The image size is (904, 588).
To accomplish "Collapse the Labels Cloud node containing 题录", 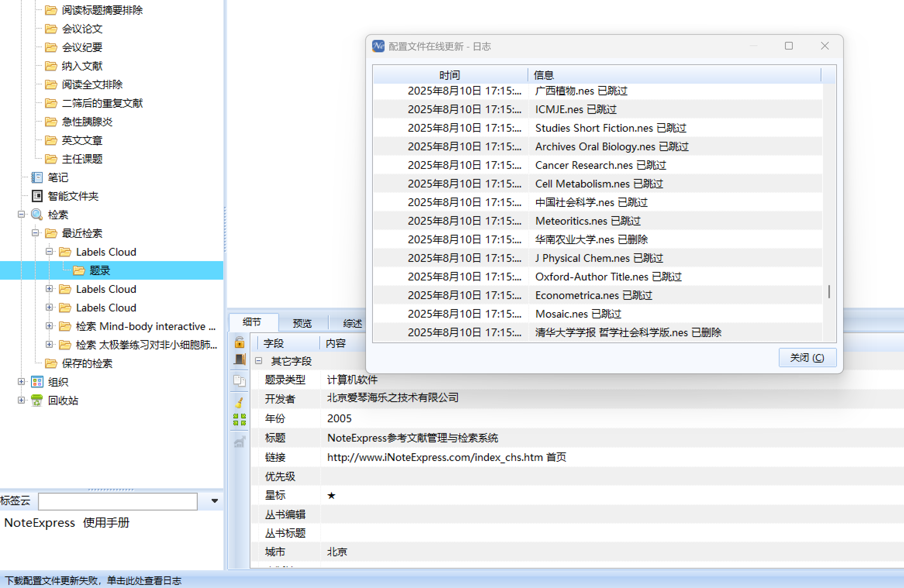I will [49, 251].
